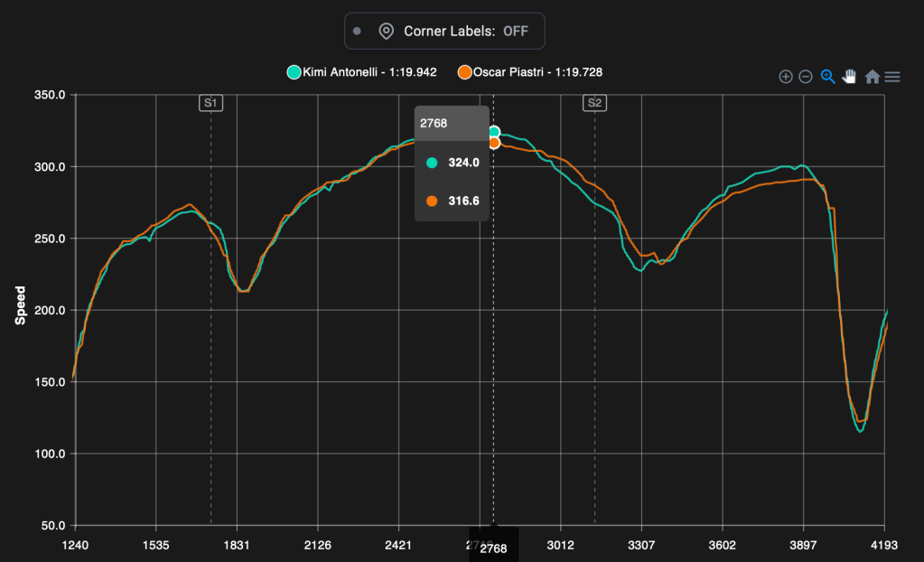
Task: Reset zoom with the home icon
Action: [x=873, y=77]
